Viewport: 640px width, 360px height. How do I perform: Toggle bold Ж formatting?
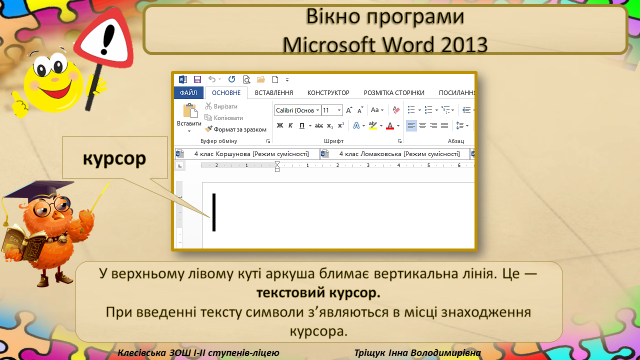tap(280, 126)
